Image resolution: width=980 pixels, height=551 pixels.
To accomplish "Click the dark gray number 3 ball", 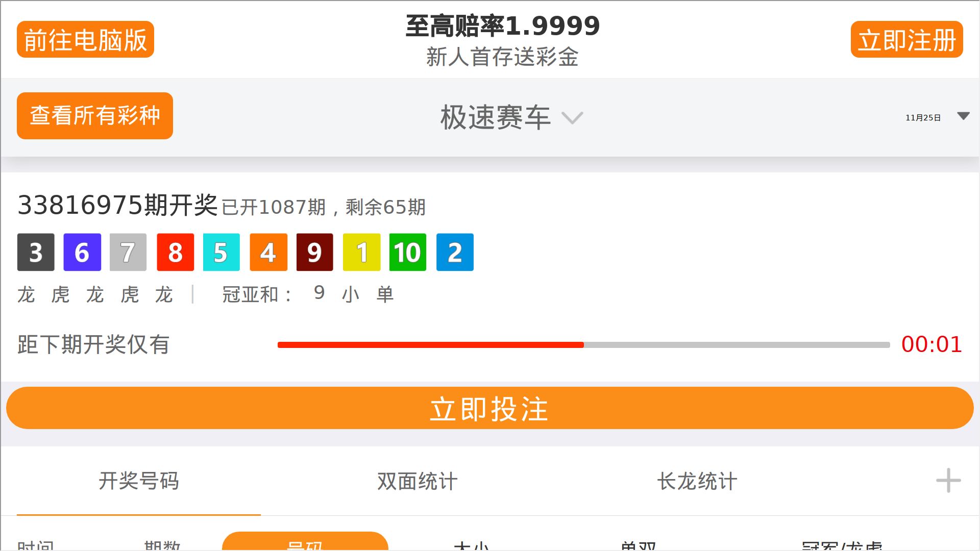I will 36,252.
